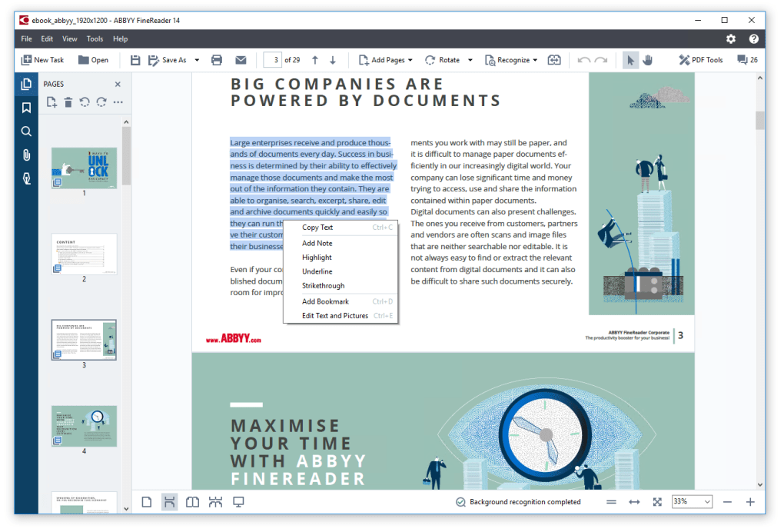The image size is (784, 532).
Task: Switch to two-page view mode
Action: tap(192, 502)
